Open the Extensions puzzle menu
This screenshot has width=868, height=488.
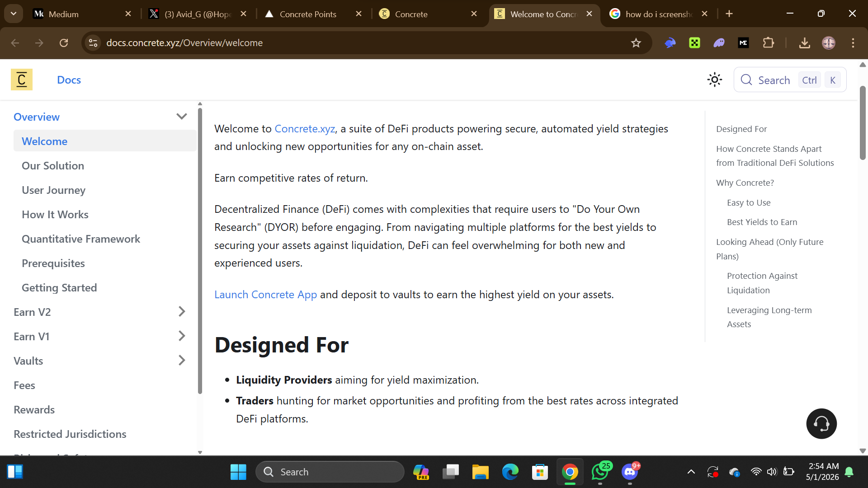(768, 43)
